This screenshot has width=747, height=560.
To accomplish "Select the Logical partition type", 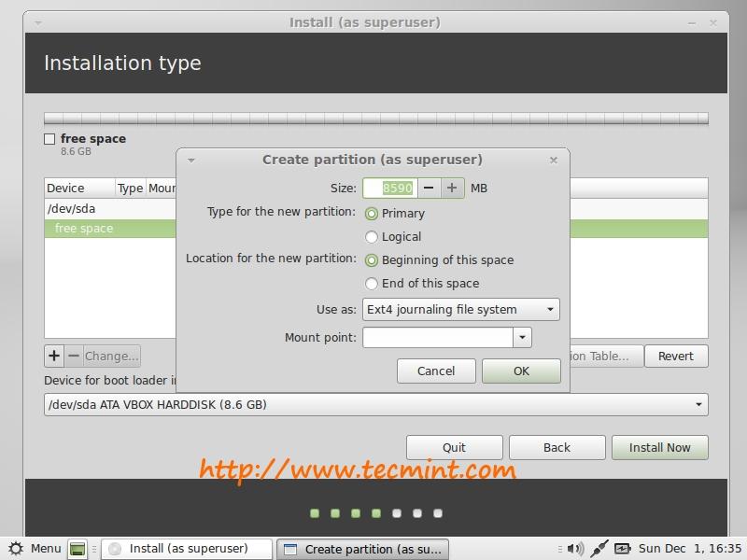I will coord(372,237).
